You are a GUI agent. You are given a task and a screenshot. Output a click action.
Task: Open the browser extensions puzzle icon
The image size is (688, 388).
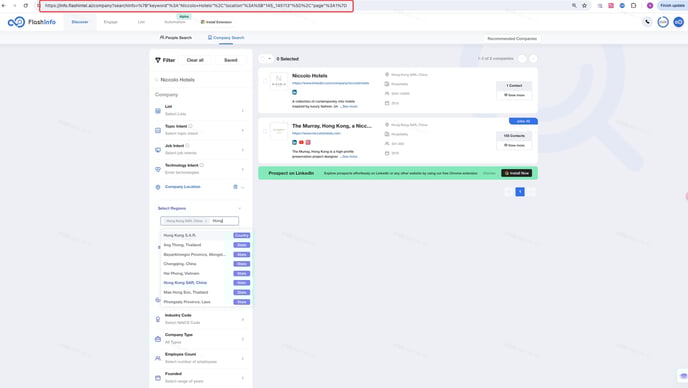(633, 6)
